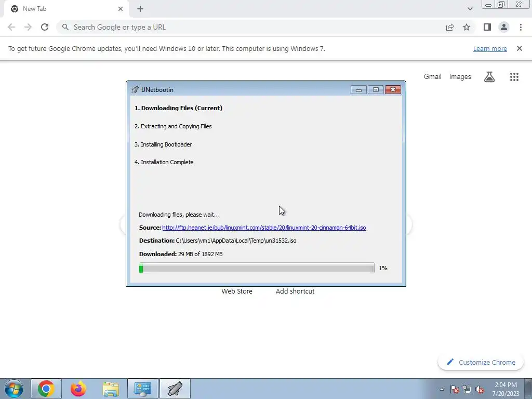The width and height of the screenshot is (532, 399).
Task: Minimize the Chrome window
Action: click(x=488, y=5)
